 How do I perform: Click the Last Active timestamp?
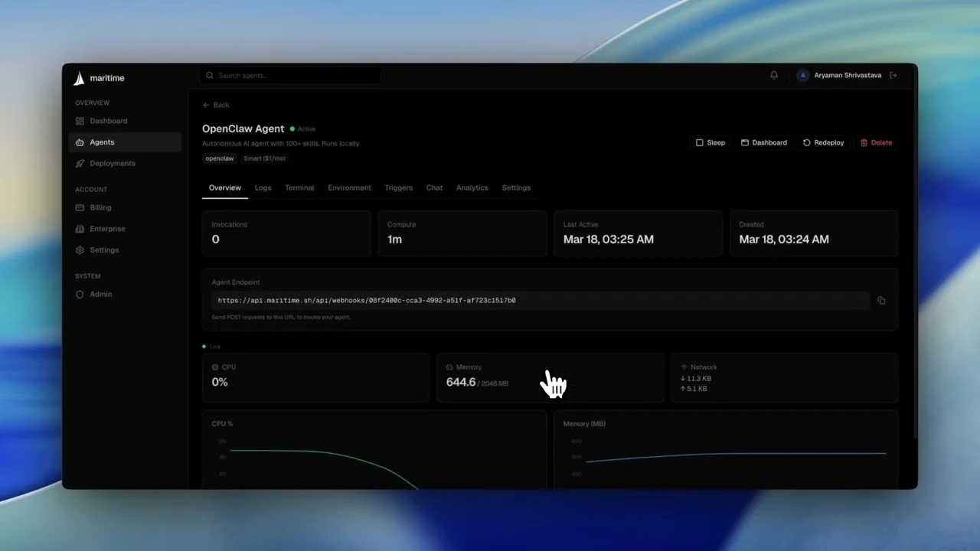[x=609, y=240]
